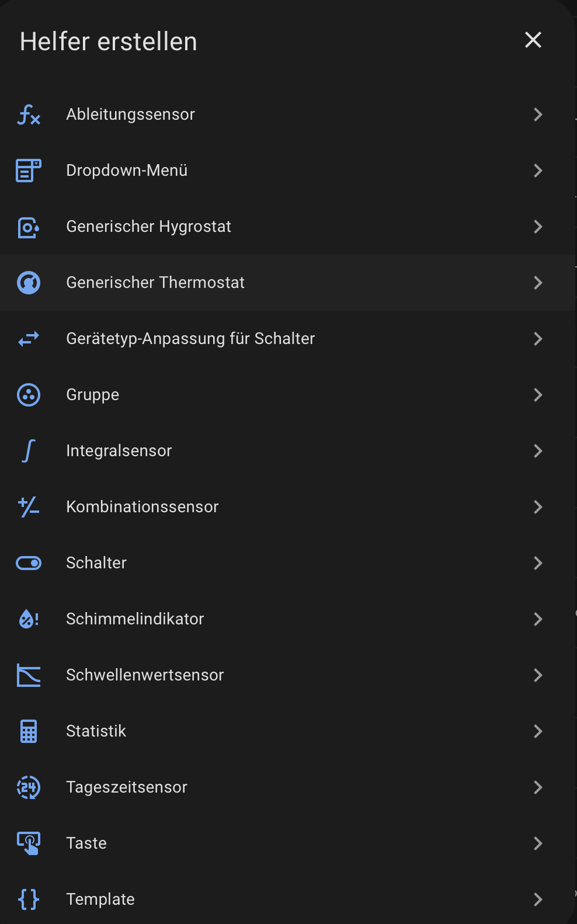Image resolution: width=577 pixels, height=924 pixels.
Task: Choose Gerätetyp-Anpassung für Schalter entry
Action: (190, 339)
